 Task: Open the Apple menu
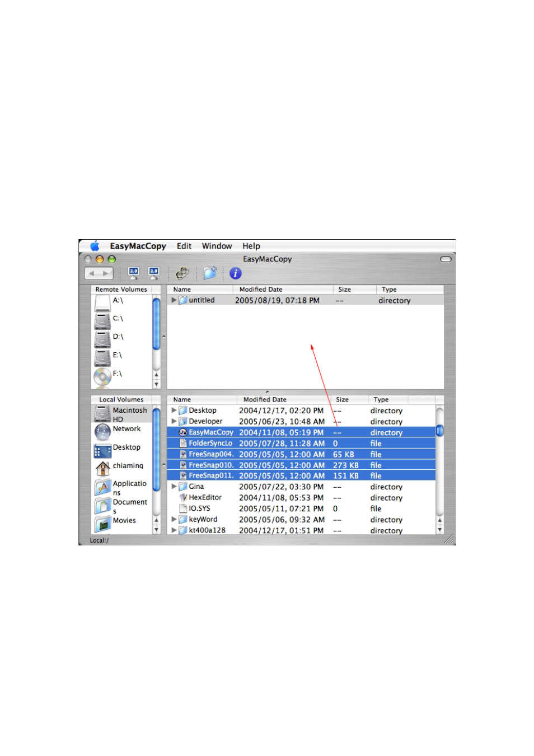point(95,246)
